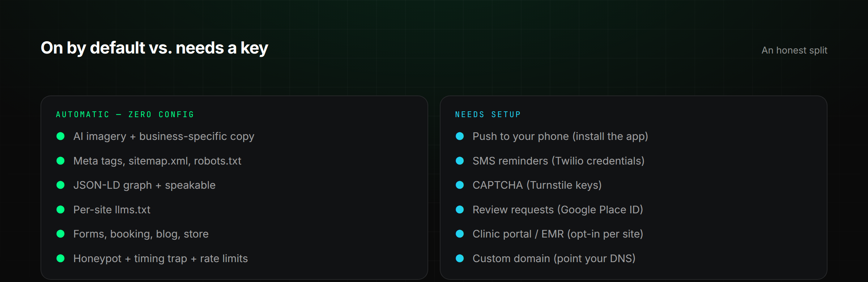The image size is (868, 282).
Task: Click the On by default vs. needs a key heading
Action: click(154, 48)
